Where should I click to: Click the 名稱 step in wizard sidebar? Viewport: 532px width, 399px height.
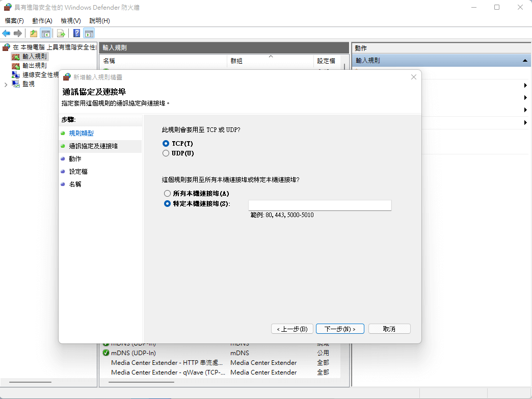pyautogui.click(x=75, y=184)
